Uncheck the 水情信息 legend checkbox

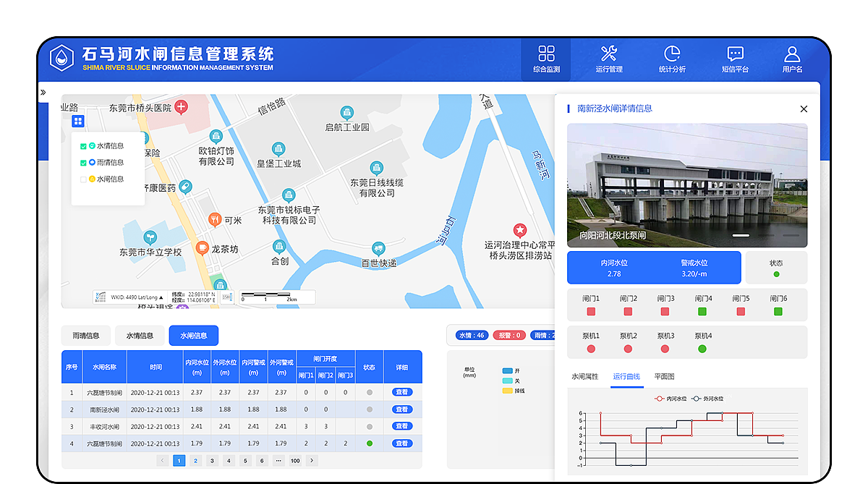83,146
